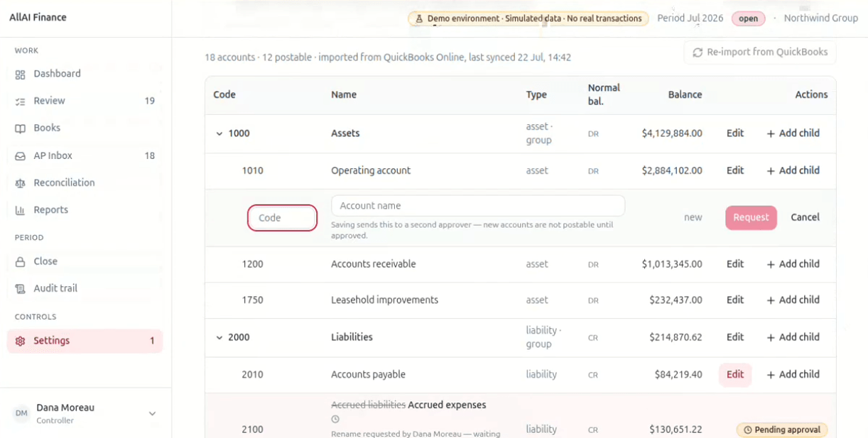Click the Reconciliation scales icon
868x438 pixels.
pos(20,183)
